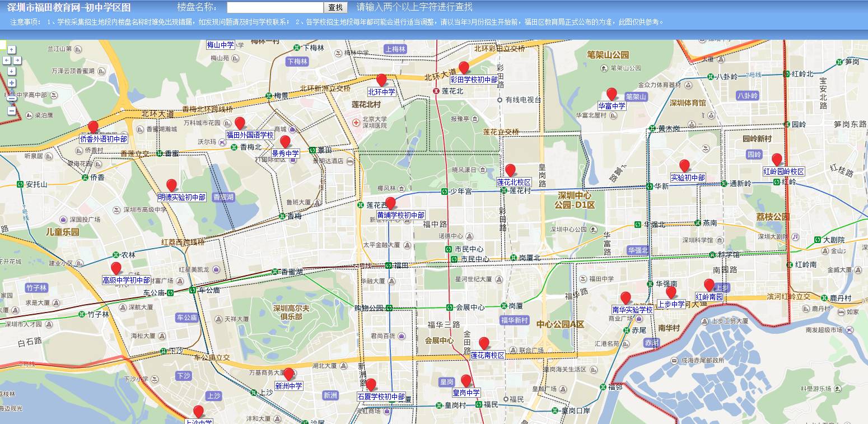Zoom in with the plus button
The image size is (868, 424).
coord(12,83)
